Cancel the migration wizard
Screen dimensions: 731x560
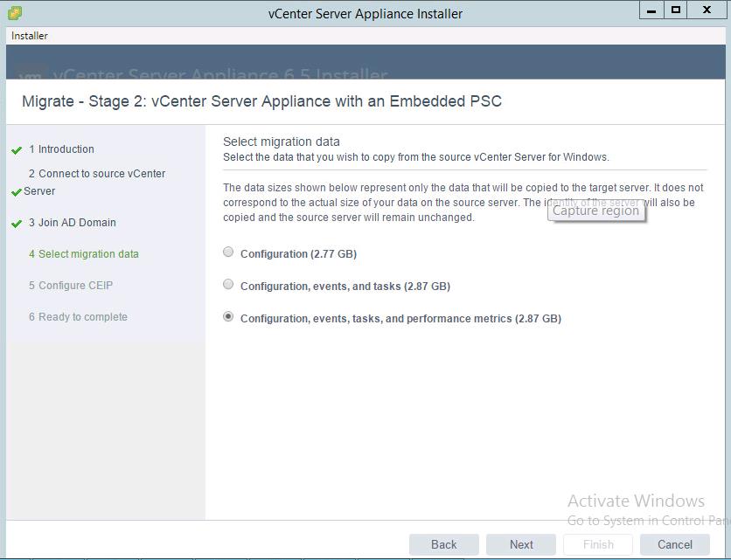coord(674,544)
